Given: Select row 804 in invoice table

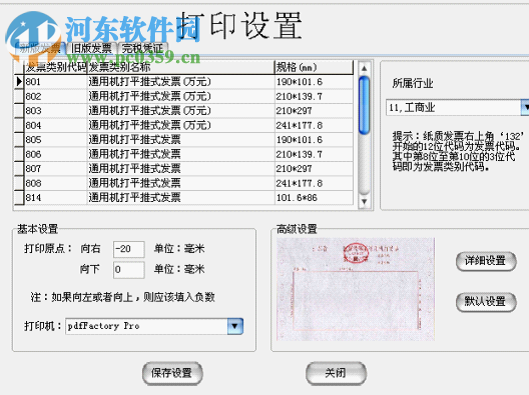Looking at the screenshot, I should (184, 125).
